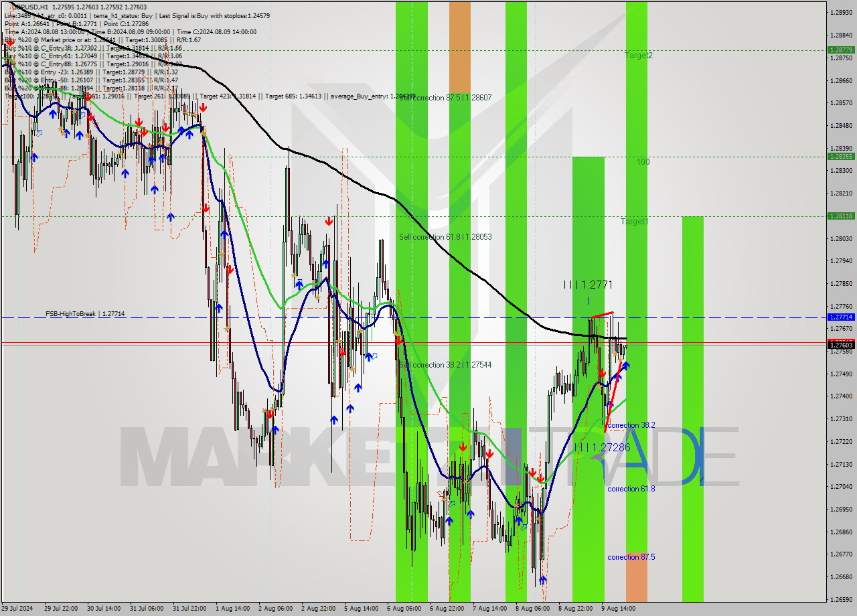Click the current price tag 1.27603
The height and width of the screenshot is (616, 857).
click(840, 345)
